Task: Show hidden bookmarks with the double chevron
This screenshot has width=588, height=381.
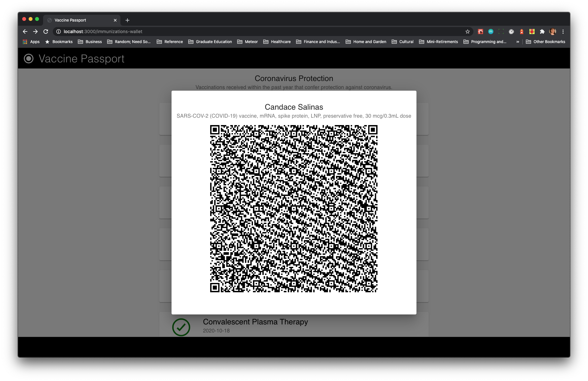Action: (x=518, y=42)
